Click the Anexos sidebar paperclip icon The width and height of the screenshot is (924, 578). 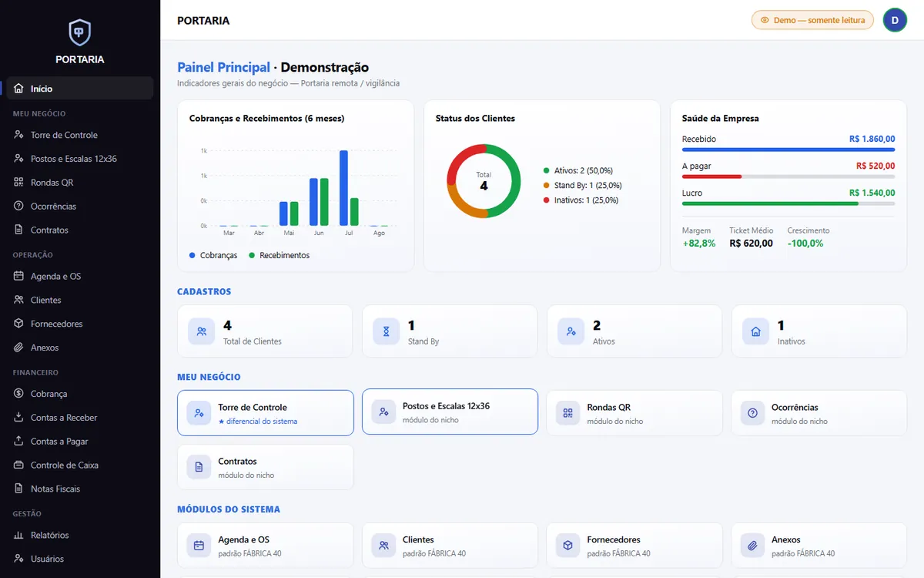coord(19,348)
